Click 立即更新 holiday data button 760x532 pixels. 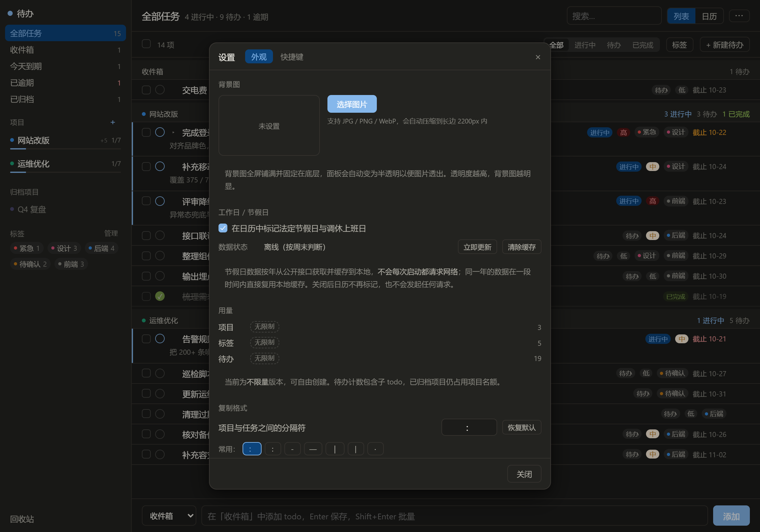coord(477,247)
